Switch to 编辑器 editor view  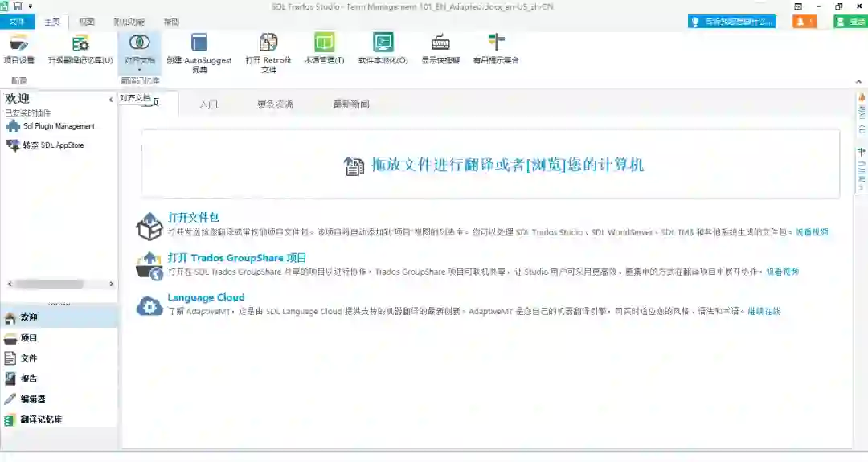(x=59, y=399)
